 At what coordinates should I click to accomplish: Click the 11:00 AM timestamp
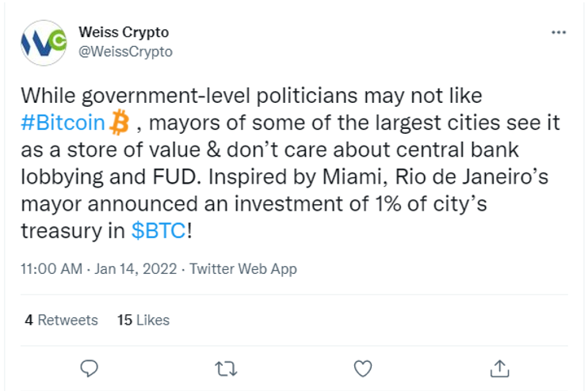52,269
